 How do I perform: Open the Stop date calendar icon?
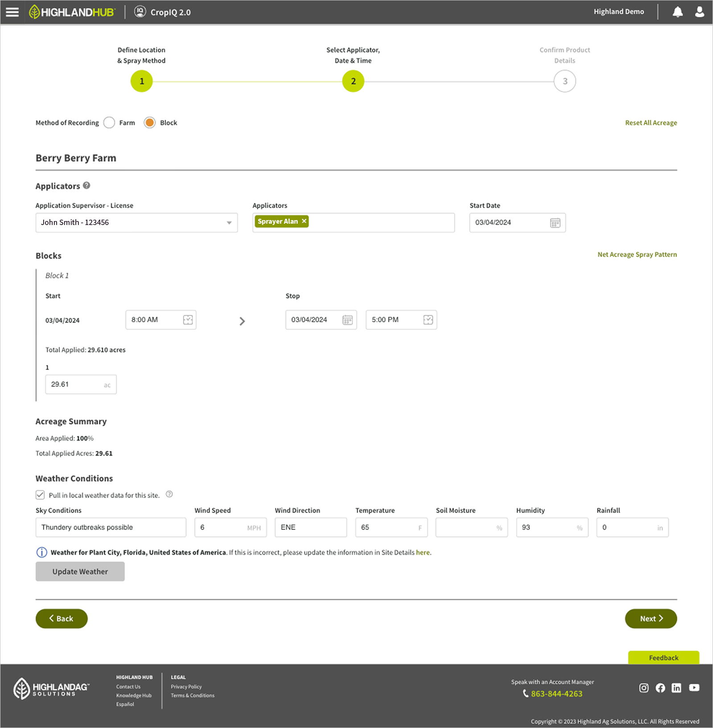[347, 320]
